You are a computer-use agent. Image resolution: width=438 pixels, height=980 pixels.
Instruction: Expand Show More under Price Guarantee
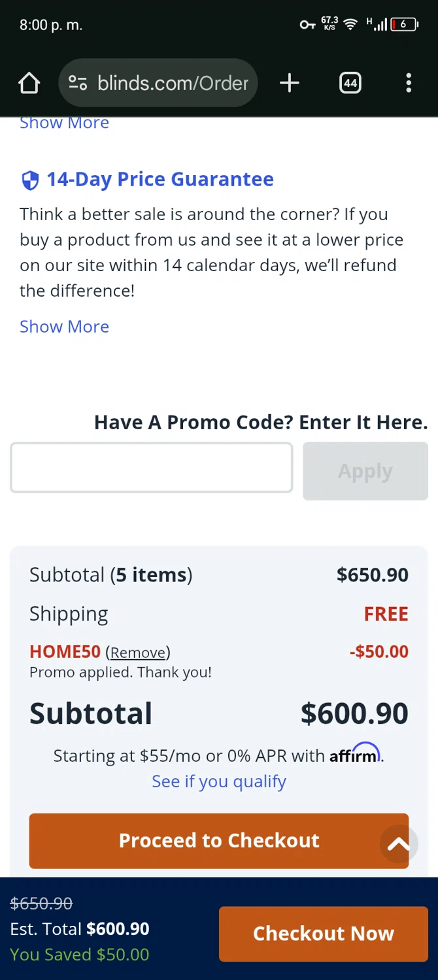[64, 327]
